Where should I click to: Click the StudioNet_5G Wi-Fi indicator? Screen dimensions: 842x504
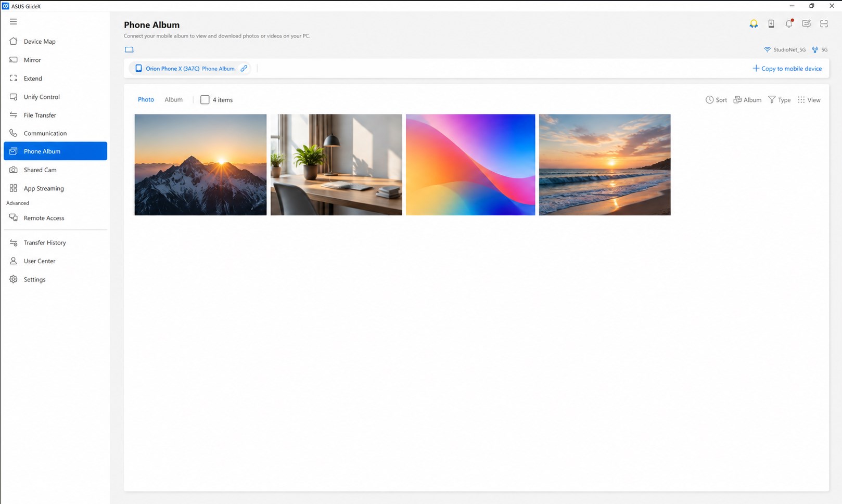[x=785, y=50]
